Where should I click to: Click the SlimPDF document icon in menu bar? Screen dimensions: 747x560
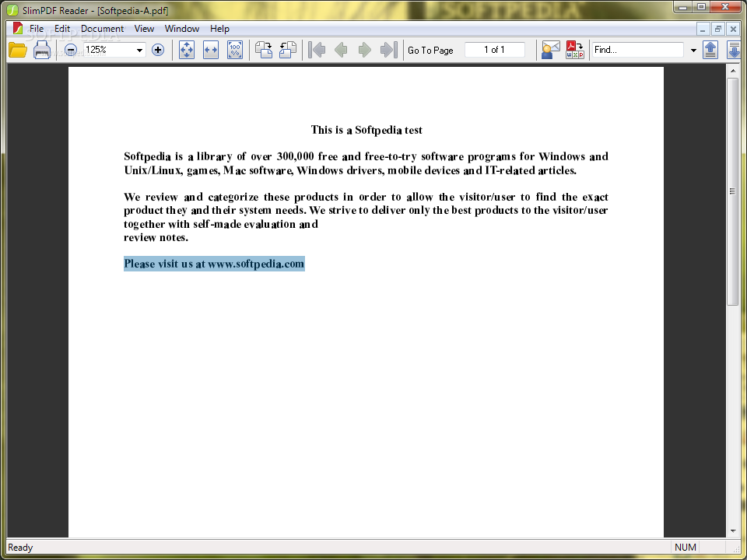pyautogui.click(x=18, y=29)
